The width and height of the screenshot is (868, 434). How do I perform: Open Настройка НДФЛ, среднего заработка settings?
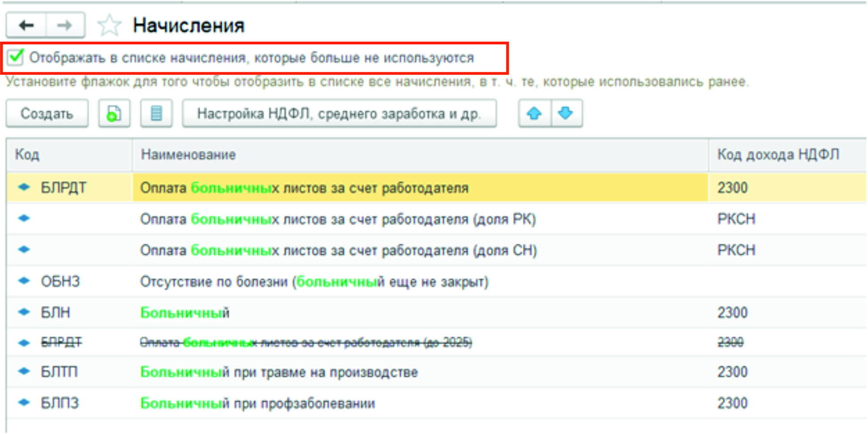(339, 114)
